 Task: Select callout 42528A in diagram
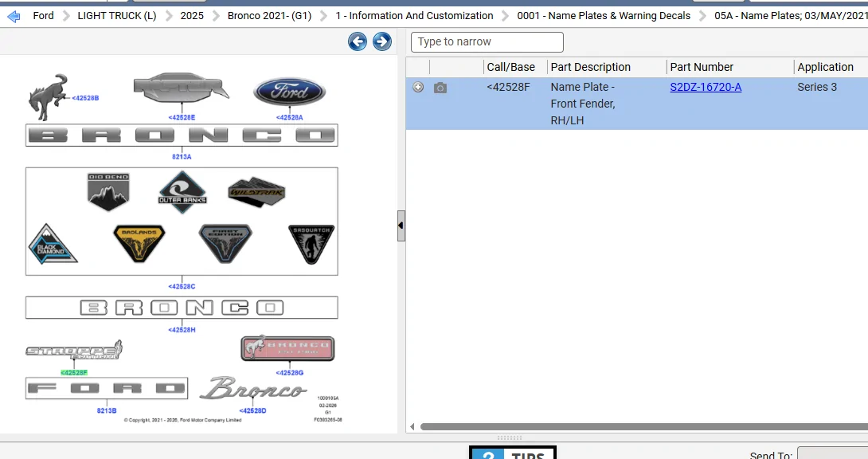tap(290, 117)
